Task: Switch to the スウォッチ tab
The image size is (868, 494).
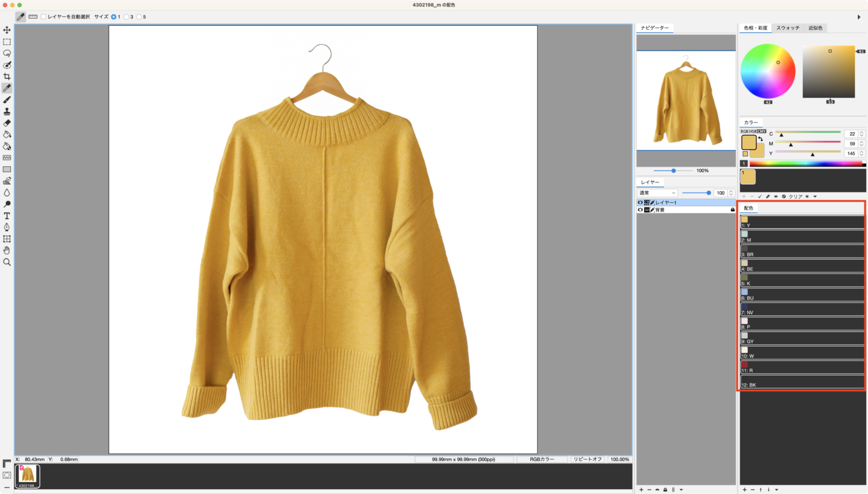Action: [x=787, y=28]
